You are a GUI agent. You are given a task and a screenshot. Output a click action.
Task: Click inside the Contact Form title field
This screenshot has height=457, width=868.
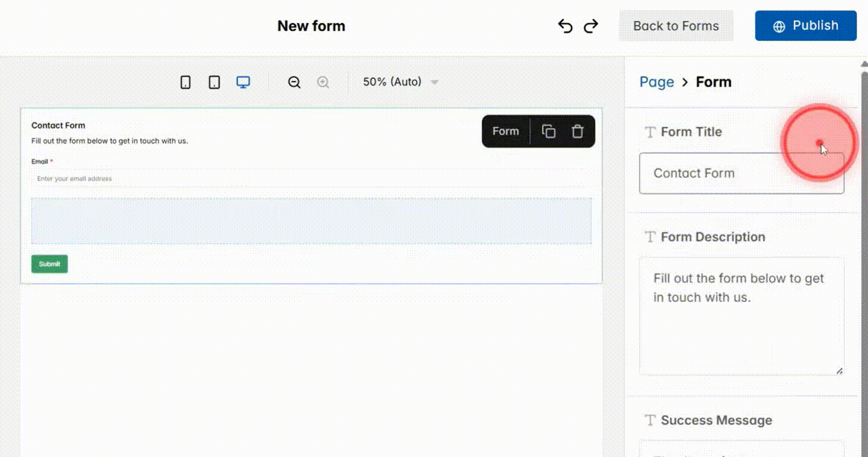741,173
